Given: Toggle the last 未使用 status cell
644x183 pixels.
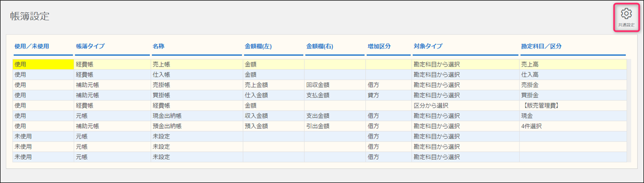Looking at the screenshot, I should [x=43, y=157].
